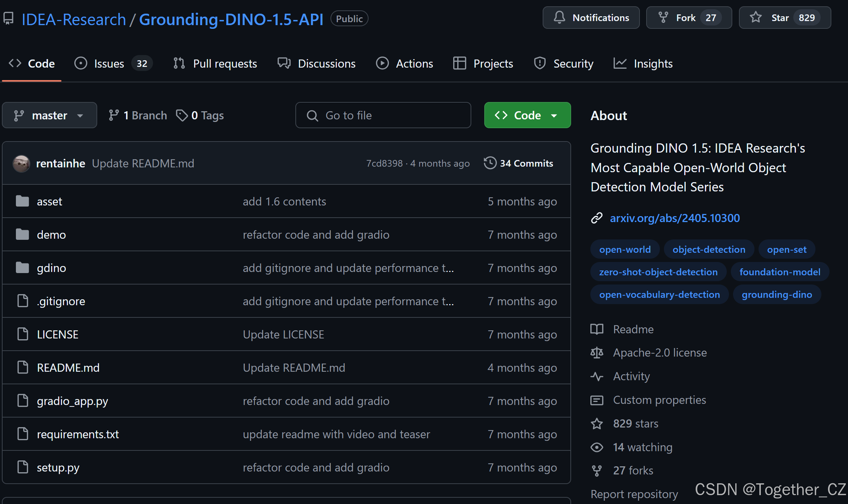Click the scale icon for Apache-2.0 license
The height and width of the screenshot is (504, 848).
point(597,353)
